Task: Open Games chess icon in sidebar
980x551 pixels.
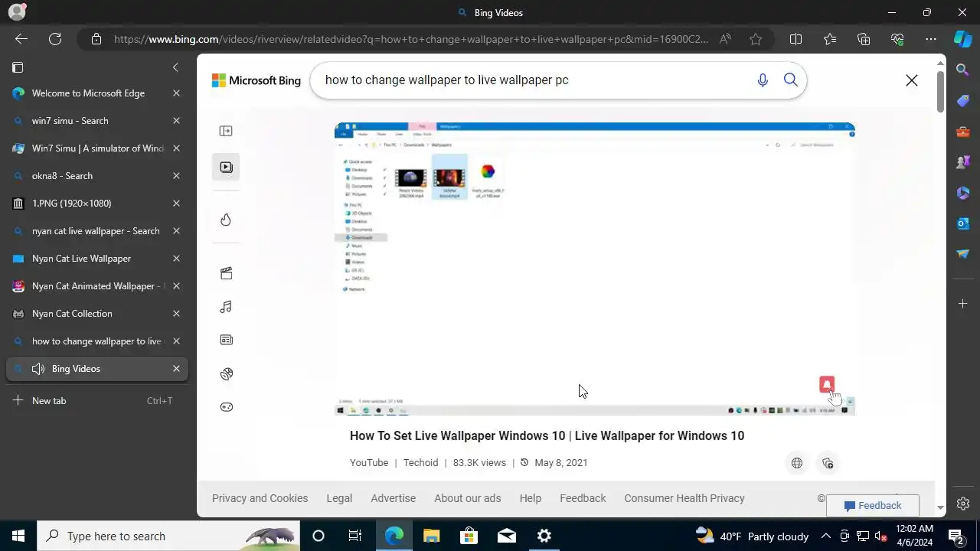Action: click(963, 162)
